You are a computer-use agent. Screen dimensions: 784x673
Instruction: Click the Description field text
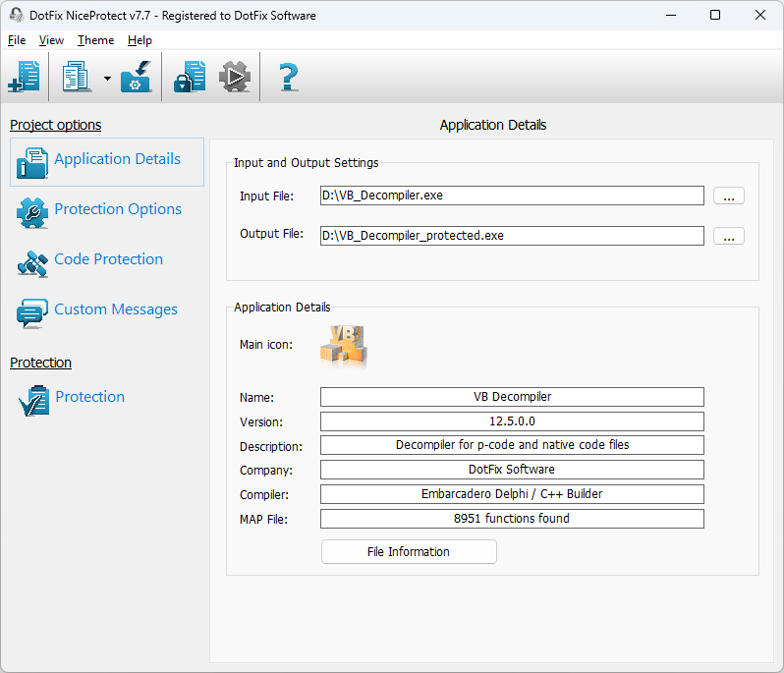coord(512,445)
